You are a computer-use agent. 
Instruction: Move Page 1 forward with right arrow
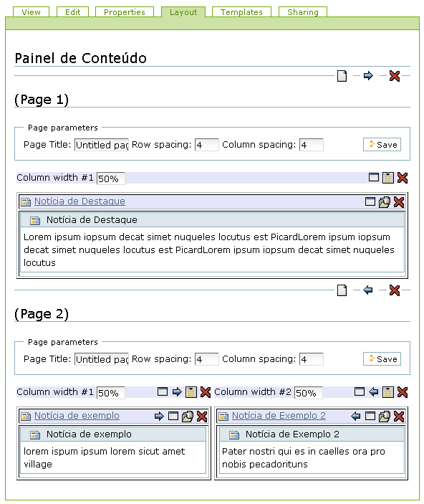tap(368, 76)
